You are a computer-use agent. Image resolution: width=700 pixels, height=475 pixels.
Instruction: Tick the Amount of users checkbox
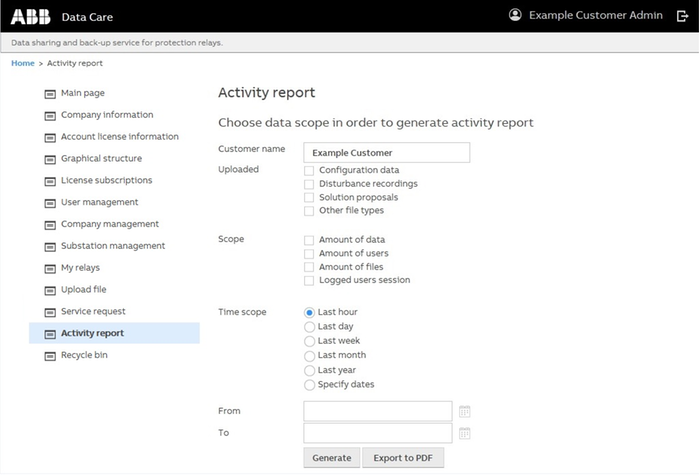click(309, 254)
